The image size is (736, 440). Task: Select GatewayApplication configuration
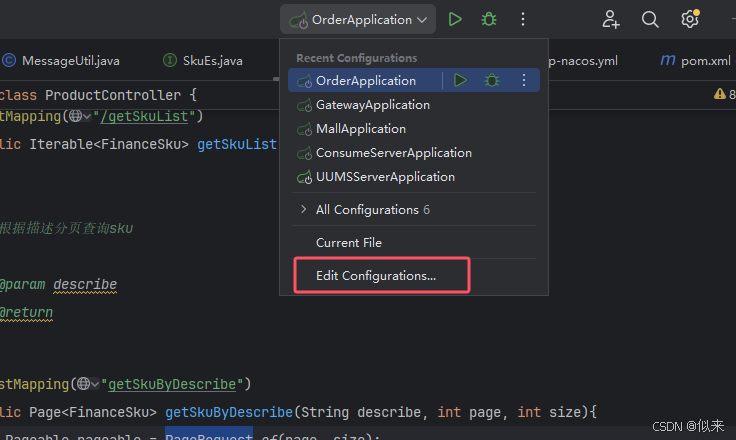[414, 105]
